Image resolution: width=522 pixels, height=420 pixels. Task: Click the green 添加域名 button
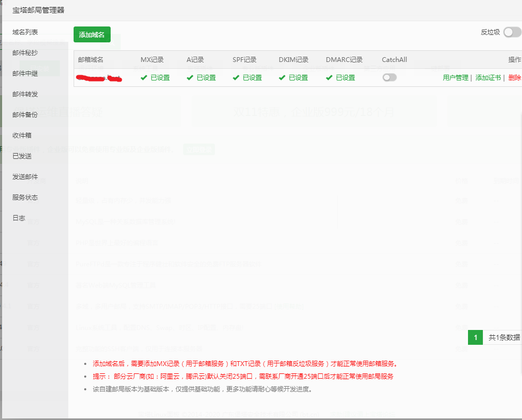point(92,34)
